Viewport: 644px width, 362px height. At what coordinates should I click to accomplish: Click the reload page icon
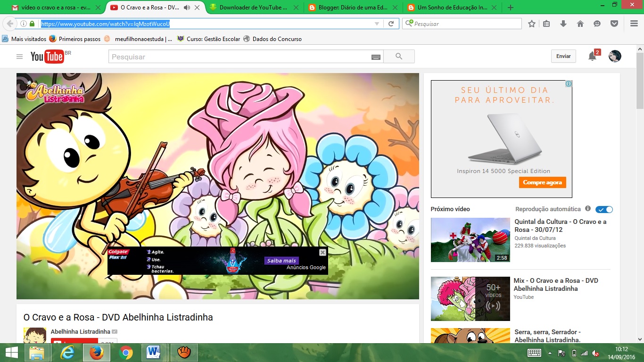[x=391, y=24]
